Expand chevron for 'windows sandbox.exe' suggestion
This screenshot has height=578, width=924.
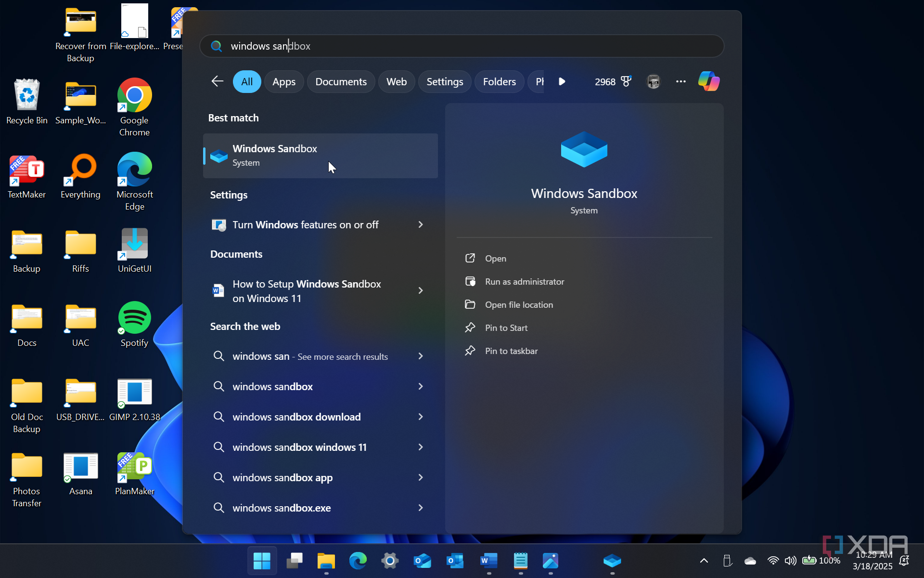[421, 508]
